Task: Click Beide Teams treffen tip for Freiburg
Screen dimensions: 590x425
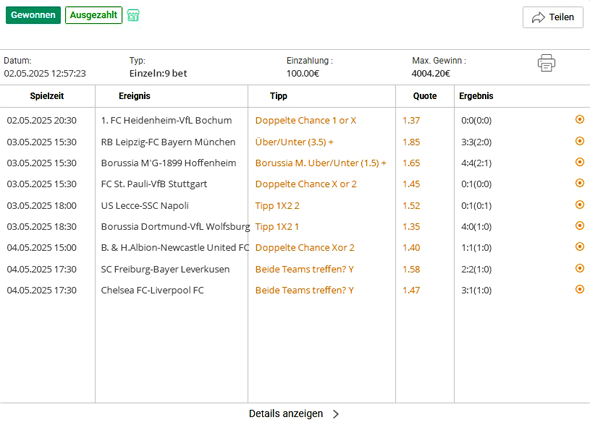Action: click(x=304, y=269)
